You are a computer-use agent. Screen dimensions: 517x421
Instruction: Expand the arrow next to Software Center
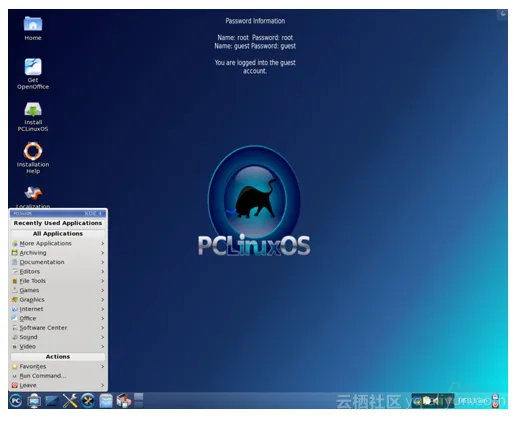tap(103, 327)
